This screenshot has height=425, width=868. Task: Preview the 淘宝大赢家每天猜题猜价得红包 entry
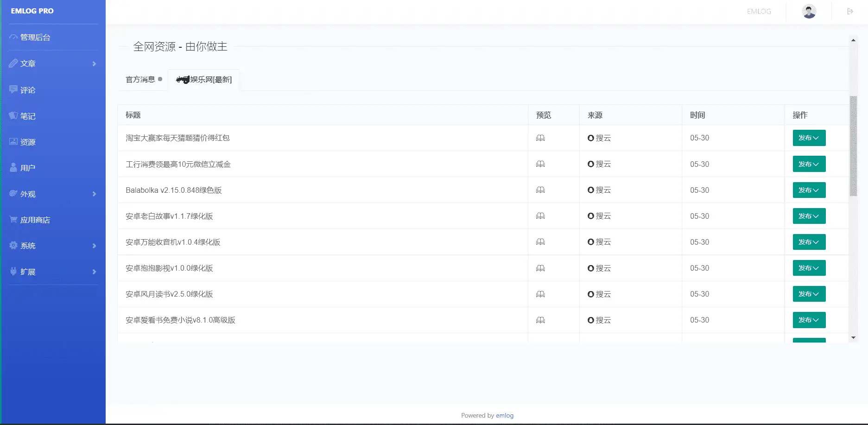click(540, 138)
